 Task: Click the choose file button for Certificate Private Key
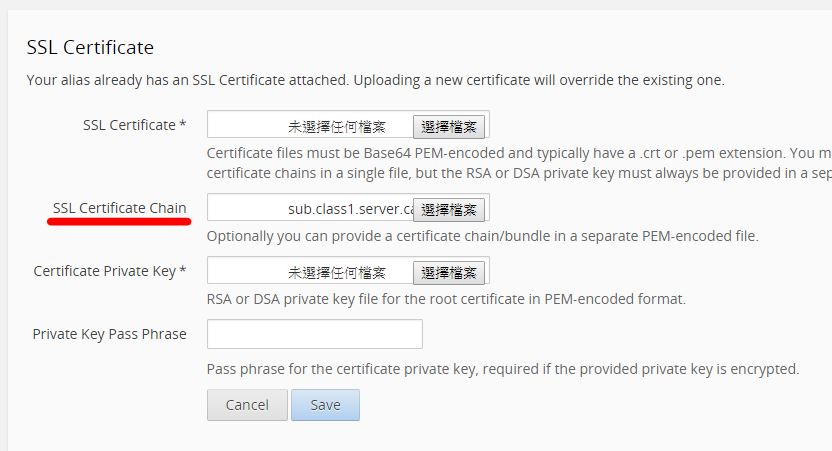pyautogui.click(x=449, y=272)
